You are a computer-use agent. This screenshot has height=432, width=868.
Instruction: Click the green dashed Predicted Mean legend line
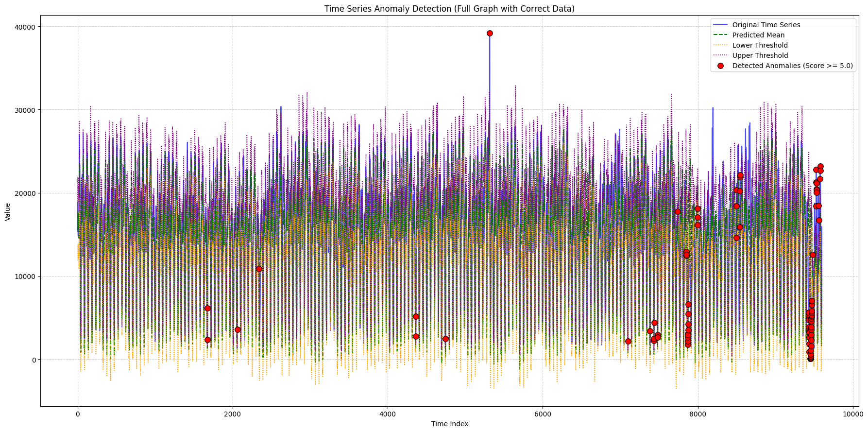[x=720, y=35]
